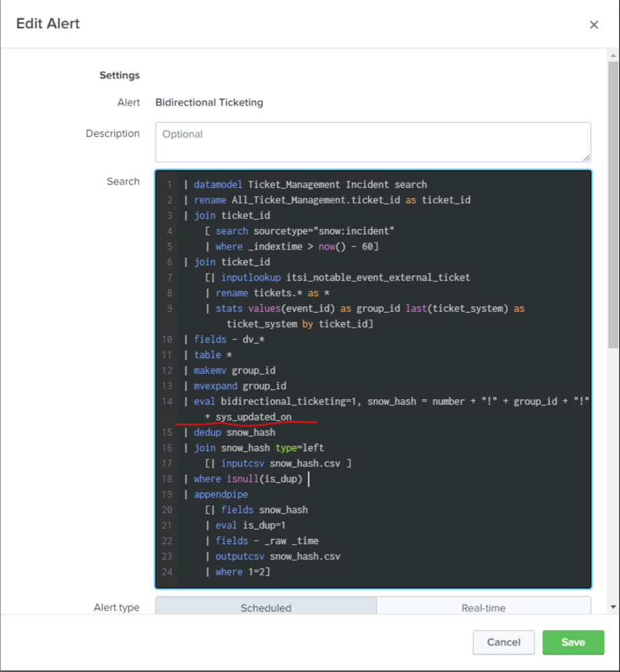The image size is (620, 672).
Task: Click the sys_updated_on underlined text
Action: (x=254, y=417)
